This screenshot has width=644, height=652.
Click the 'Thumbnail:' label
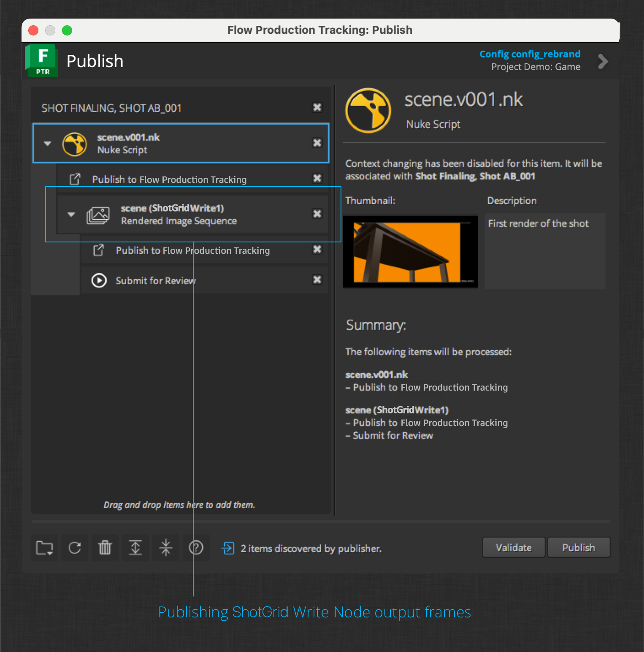pyautogui.click(x=370, y=201)
